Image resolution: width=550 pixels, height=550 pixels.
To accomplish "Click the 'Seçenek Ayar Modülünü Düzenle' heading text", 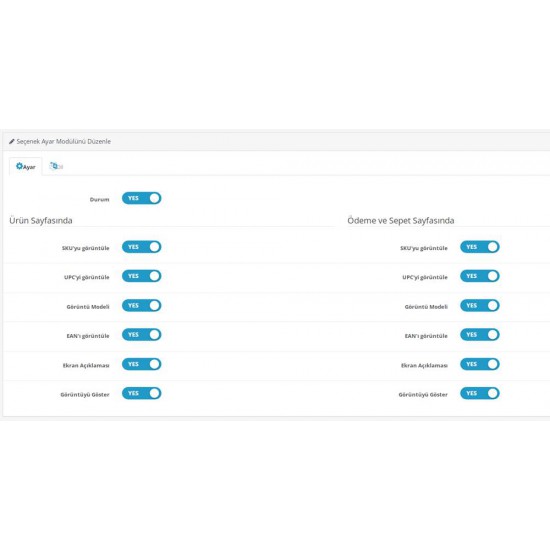I will click(64, 142).
